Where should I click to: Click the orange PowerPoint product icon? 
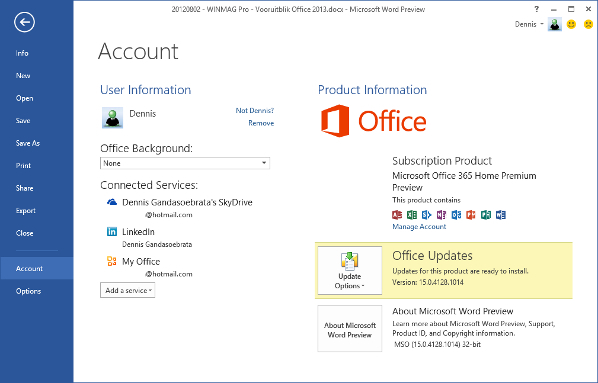[x=471, y=215]
